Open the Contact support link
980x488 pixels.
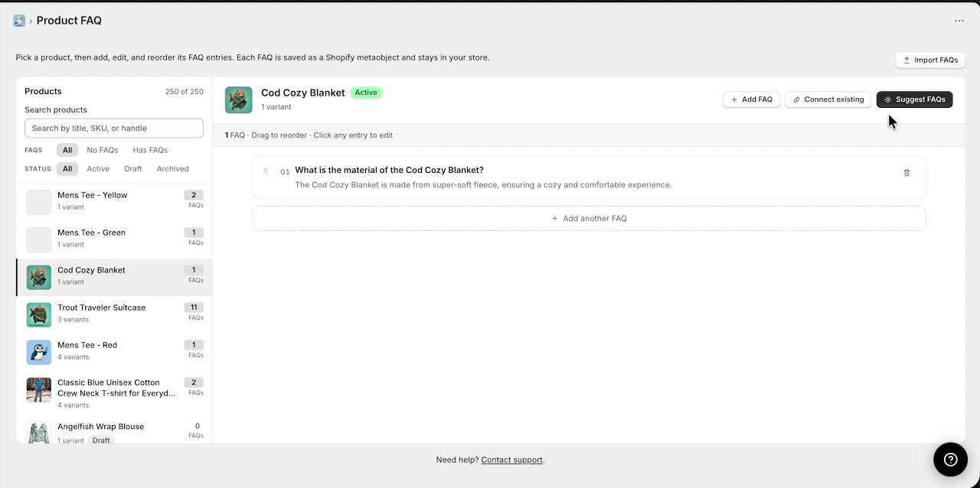[512, 460]
